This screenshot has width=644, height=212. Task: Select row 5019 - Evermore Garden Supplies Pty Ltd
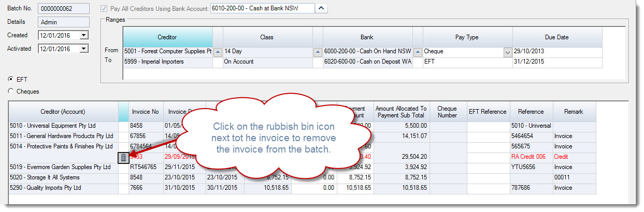tap(63, 167)
